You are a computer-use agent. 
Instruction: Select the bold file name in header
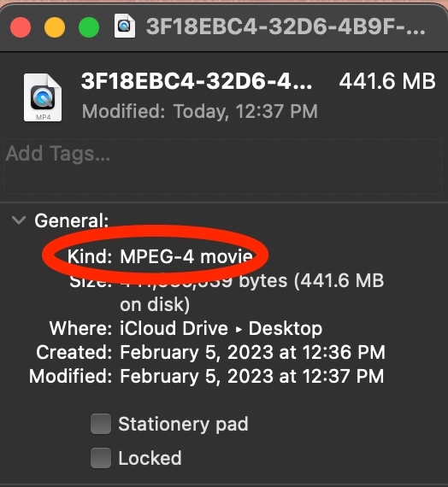(x=197, y=81)
